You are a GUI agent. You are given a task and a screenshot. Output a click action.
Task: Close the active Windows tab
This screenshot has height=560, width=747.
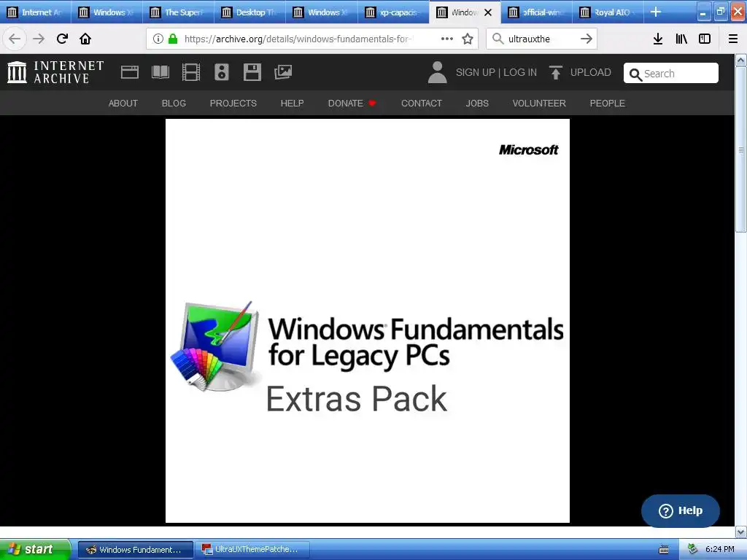[488, 12]
